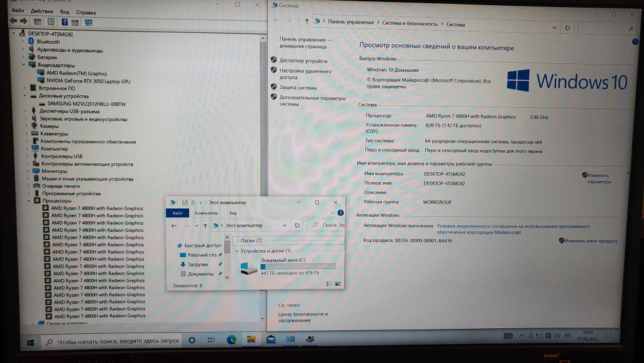Click the Windows Start button
The image size is (644, 363).
(x=30, y=342)
